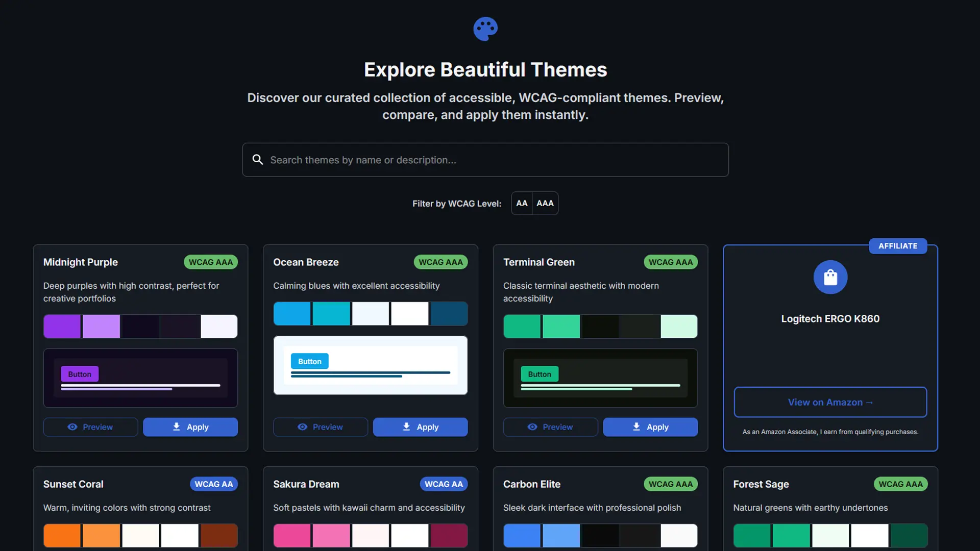Click the AFFILIATE badge on the Logitech card
Image resolution: width=980 pixels, height=551 pixels.
click(897, 245)
